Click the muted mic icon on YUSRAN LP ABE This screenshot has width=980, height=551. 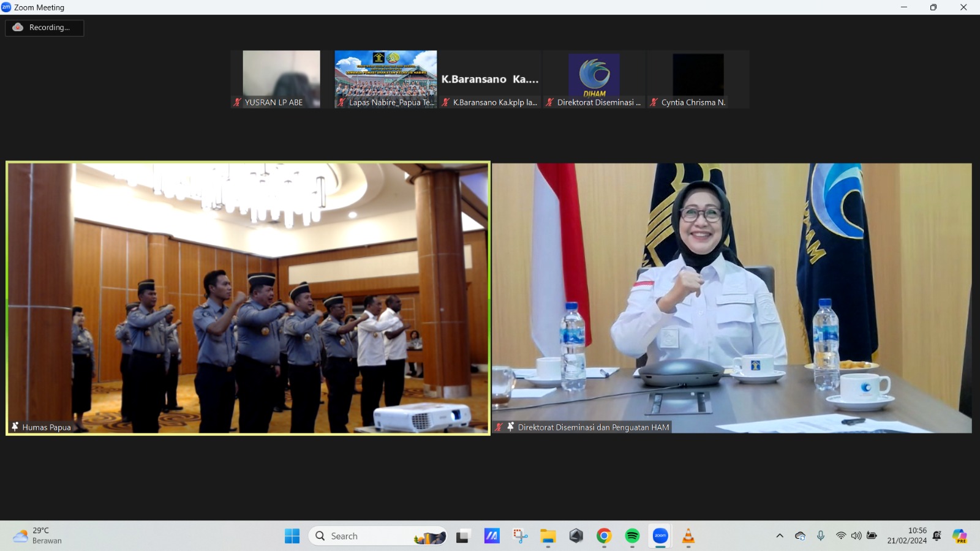click(x=237, y=102)
